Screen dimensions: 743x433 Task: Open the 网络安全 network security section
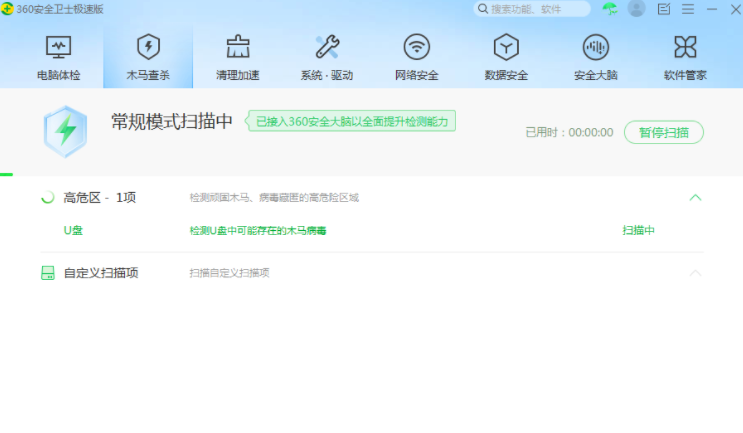[x=416, y=57]
